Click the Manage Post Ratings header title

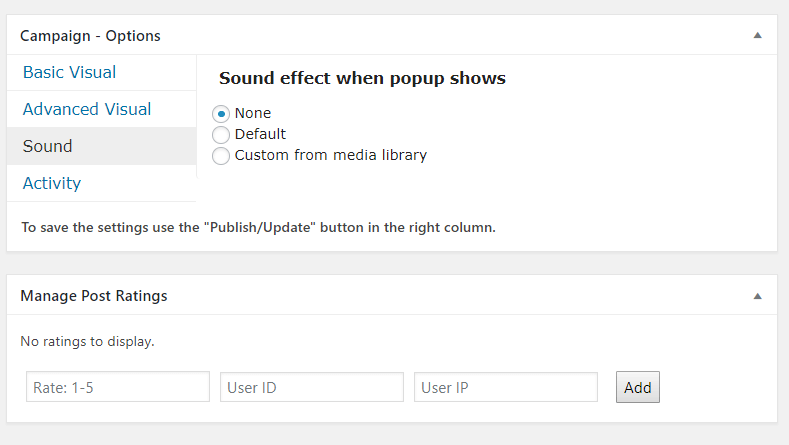click(x=94, y=296)
